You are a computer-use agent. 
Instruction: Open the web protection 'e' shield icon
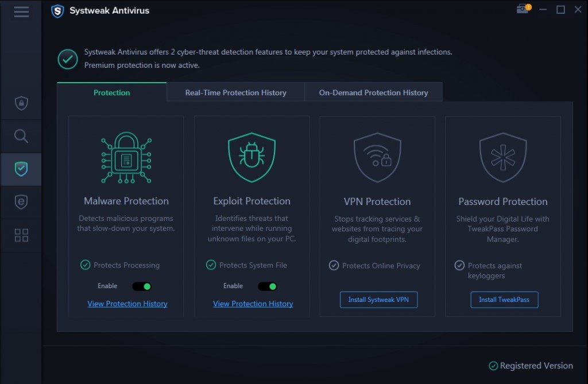(x=21, y=202)
